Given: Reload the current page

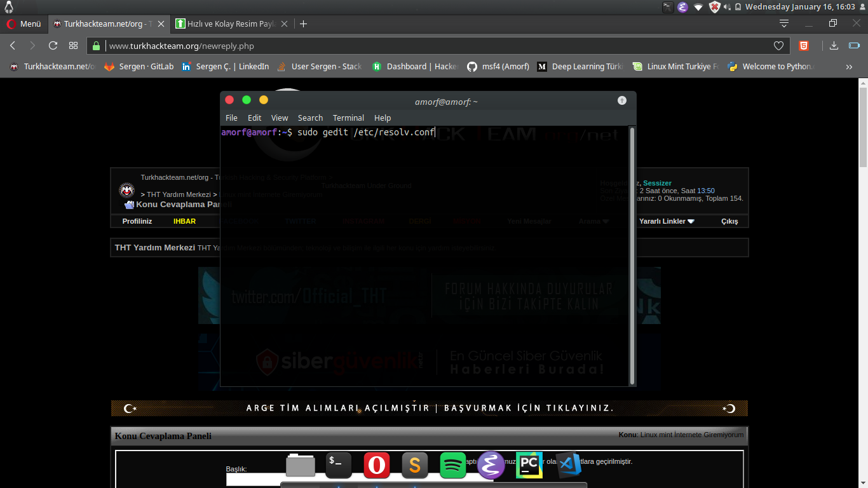Looking at the screenshot, I should click(53, 46).
